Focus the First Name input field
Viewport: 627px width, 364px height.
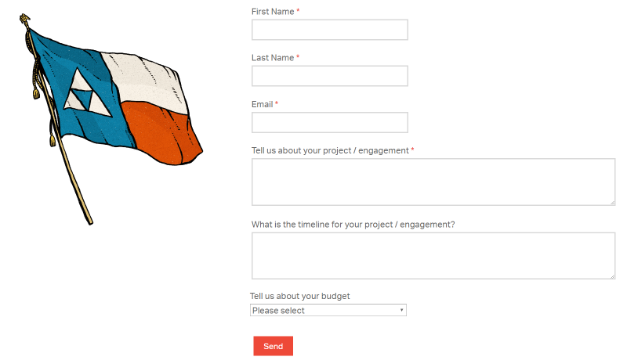[330, 30]
